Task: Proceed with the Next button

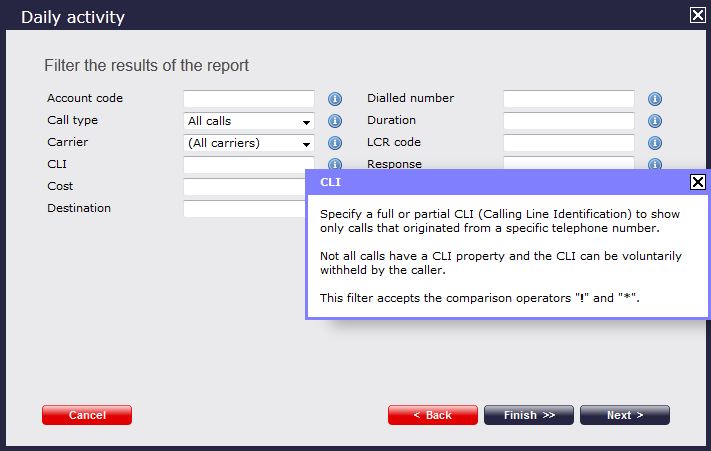Action: [x=625, y=415]
